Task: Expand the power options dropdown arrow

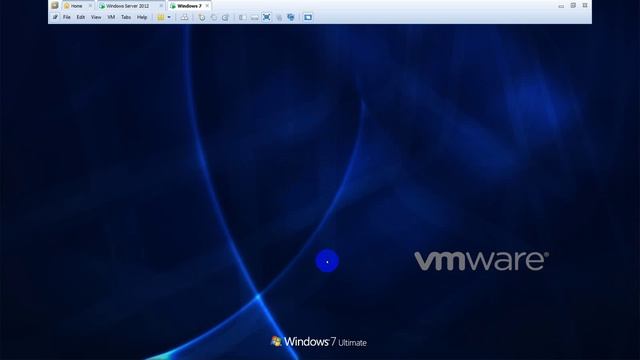Action: (169, 17)
